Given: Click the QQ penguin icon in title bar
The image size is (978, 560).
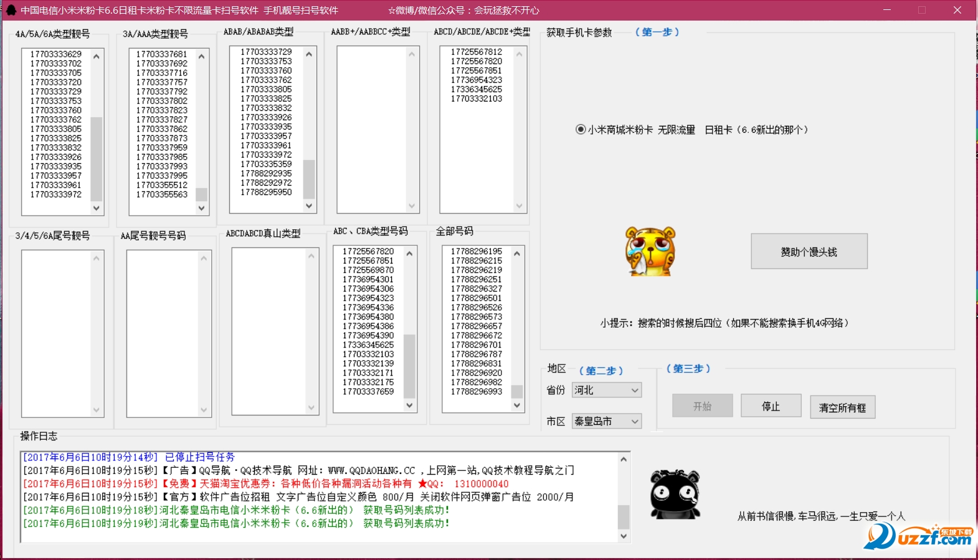Looking at the screenshot, I should (x=11, y=10).
